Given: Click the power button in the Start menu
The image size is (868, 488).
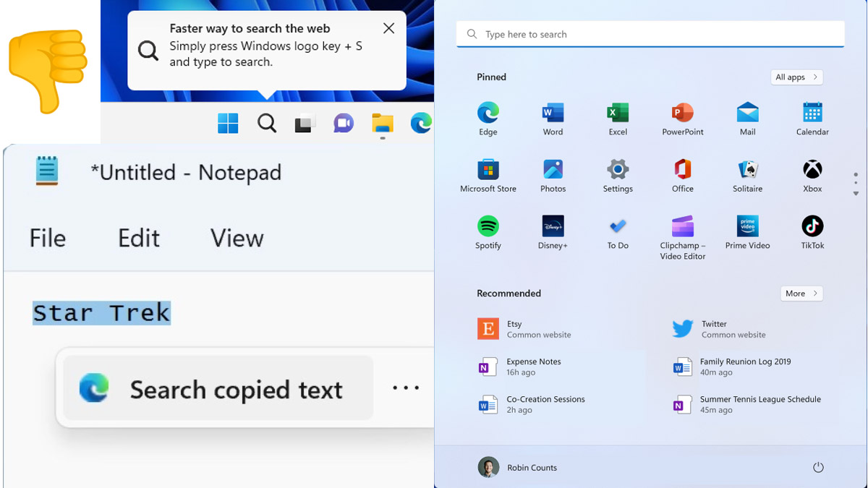Looking at the screenshot, I should click(x=818, y=467).
